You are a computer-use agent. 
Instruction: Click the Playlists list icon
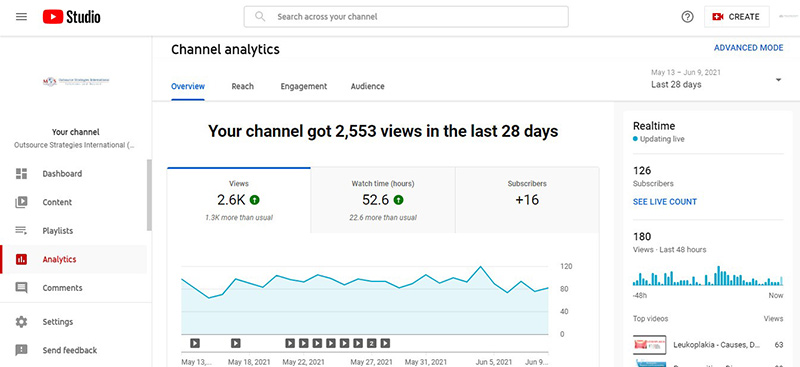pos(21,231)
